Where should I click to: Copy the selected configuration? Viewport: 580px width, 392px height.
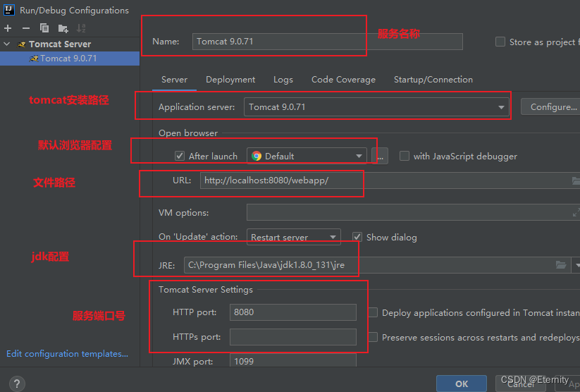click(44, 28)
